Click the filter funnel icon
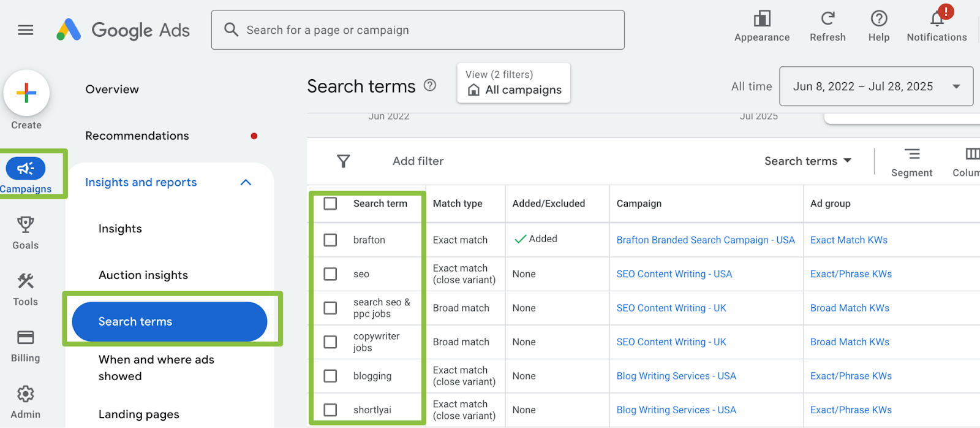980x428 pixels. click(x=344, y=161)
